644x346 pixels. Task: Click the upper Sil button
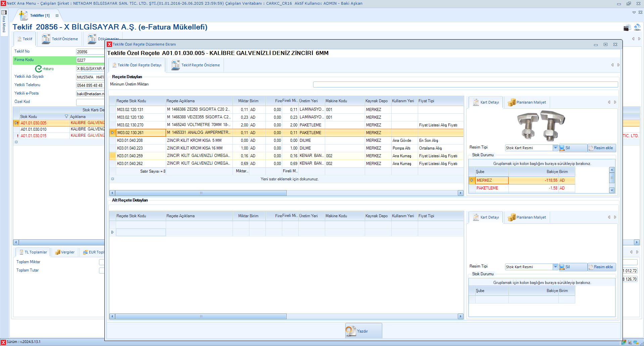[x=573, y=148]
